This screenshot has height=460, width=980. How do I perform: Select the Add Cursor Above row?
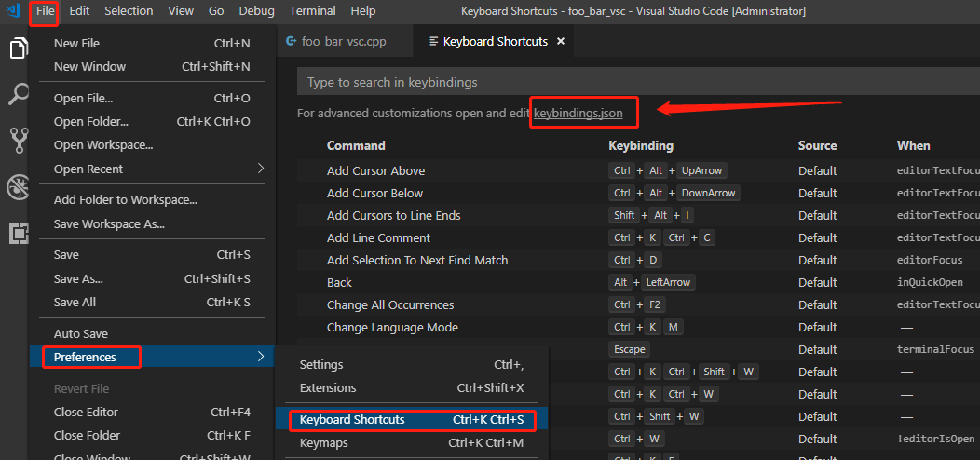(638, 170)
